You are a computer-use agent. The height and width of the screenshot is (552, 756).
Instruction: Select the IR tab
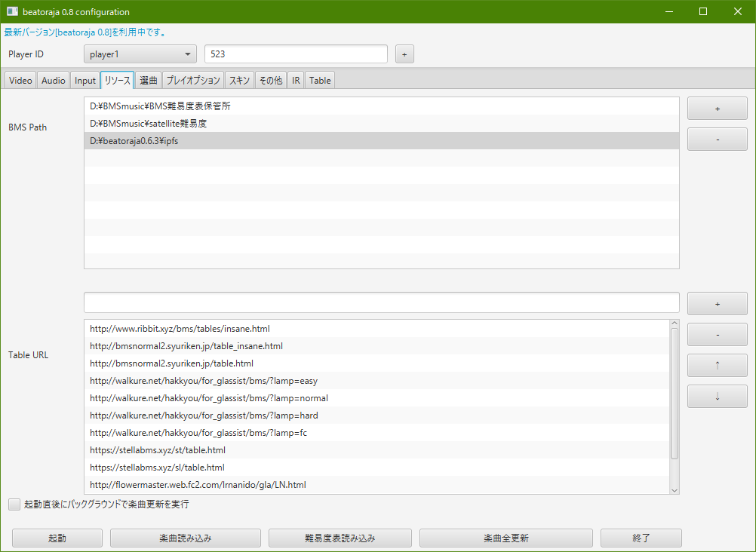point(296,81)
